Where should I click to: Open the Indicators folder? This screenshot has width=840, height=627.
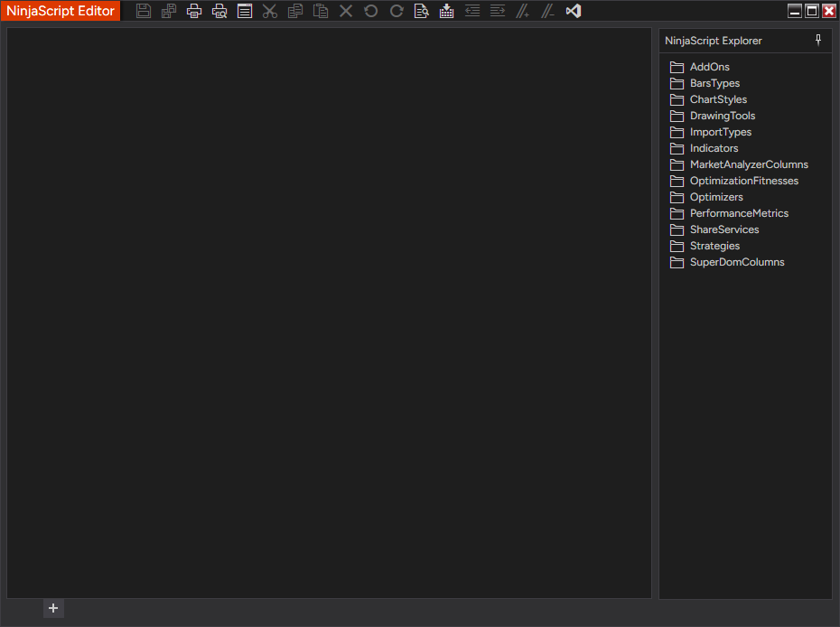(x=704, y=148)
